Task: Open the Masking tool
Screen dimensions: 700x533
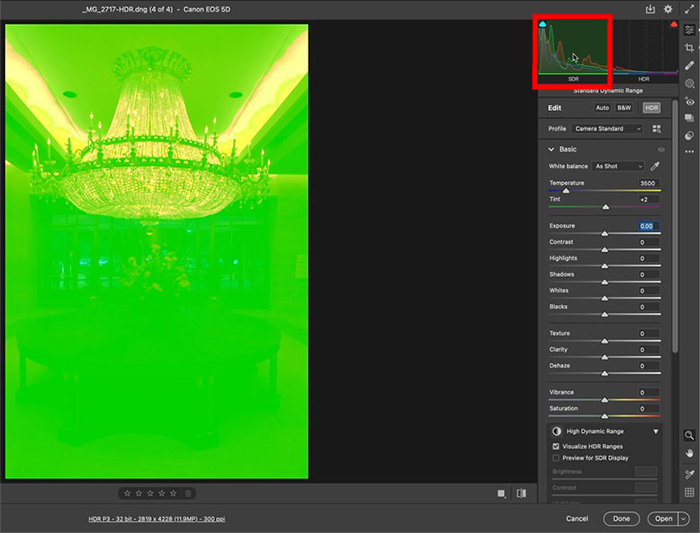Action: click(690, 83)
